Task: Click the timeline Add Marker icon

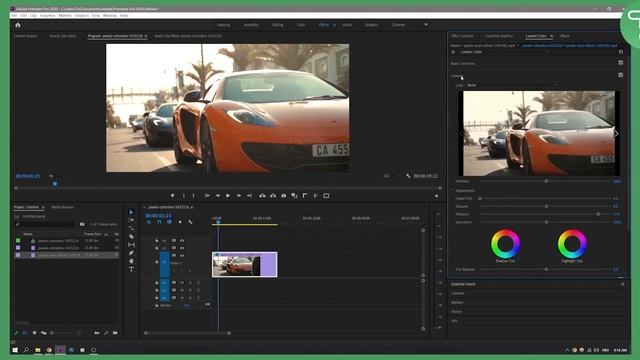Action: (x=180, y=222)
